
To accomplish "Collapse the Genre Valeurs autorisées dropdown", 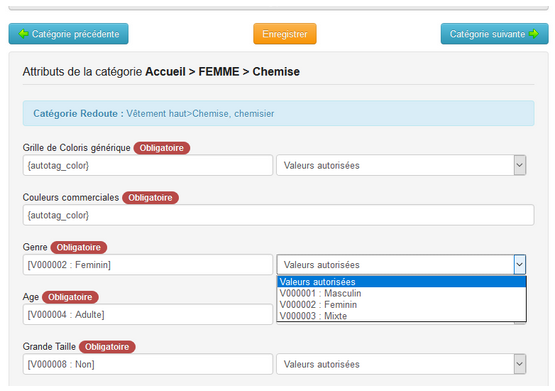I will 519,265.
